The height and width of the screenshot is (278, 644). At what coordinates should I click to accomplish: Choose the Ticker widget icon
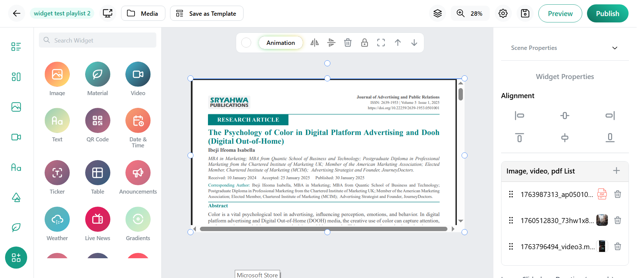(x=57, y=173)
